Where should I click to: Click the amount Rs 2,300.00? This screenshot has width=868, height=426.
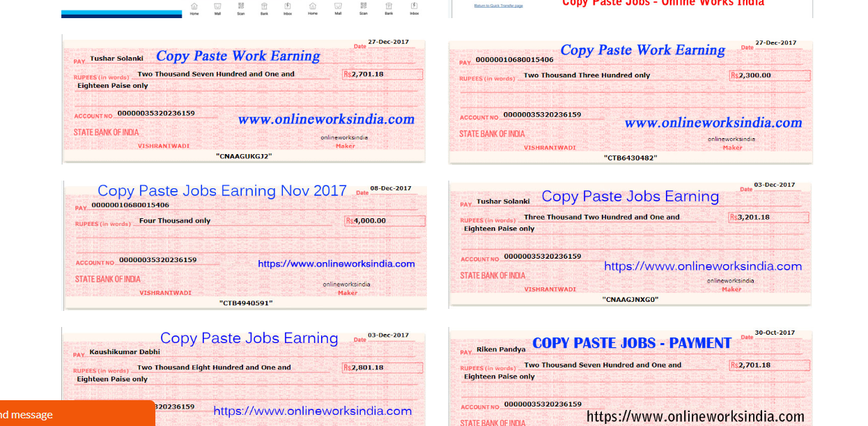(769, 75)
